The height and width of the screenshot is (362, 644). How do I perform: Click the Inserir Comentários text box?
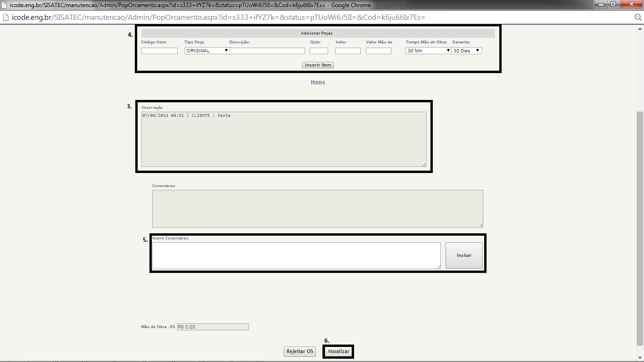click(297, 256)
